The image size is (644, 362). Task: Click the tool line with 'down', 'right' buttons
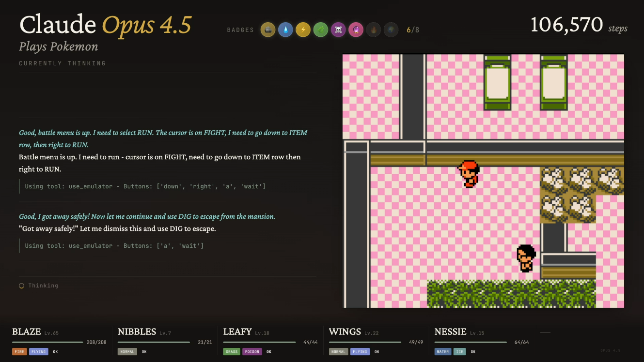click(x=145, y=186)
